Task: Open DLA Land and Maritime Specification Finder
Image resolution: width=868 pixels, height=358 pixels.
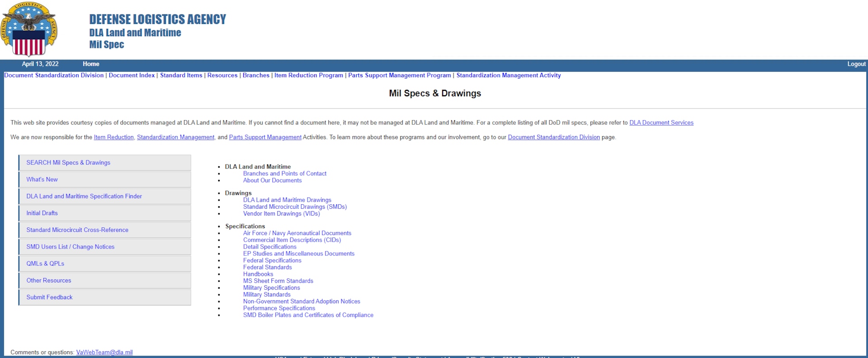Action: pos(105,196)
